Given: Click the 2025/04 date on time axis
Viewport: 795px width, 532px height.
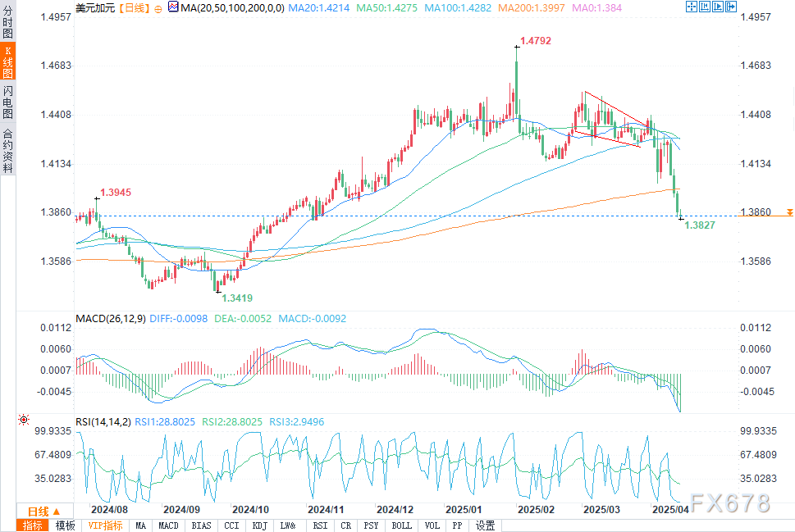Looking at the screenshot, I should (670, 510).
